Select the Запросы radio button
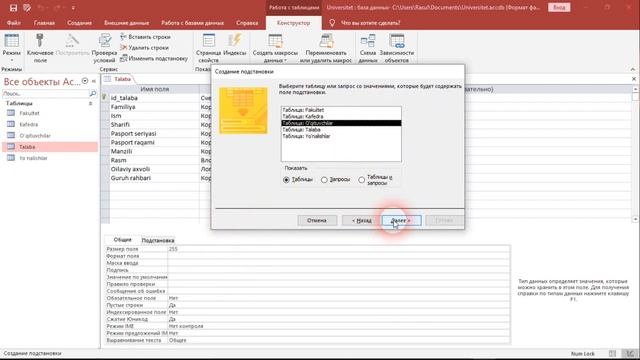The width and height of the screenshot is (640, 360). (x=324, y=180)
